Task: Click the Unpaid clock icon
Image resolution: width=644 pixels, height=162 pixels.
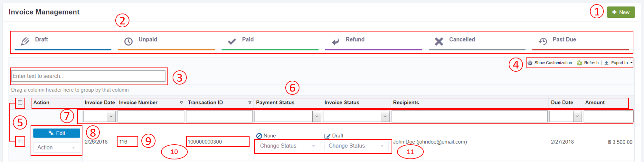Action: [x=128, y=41]
